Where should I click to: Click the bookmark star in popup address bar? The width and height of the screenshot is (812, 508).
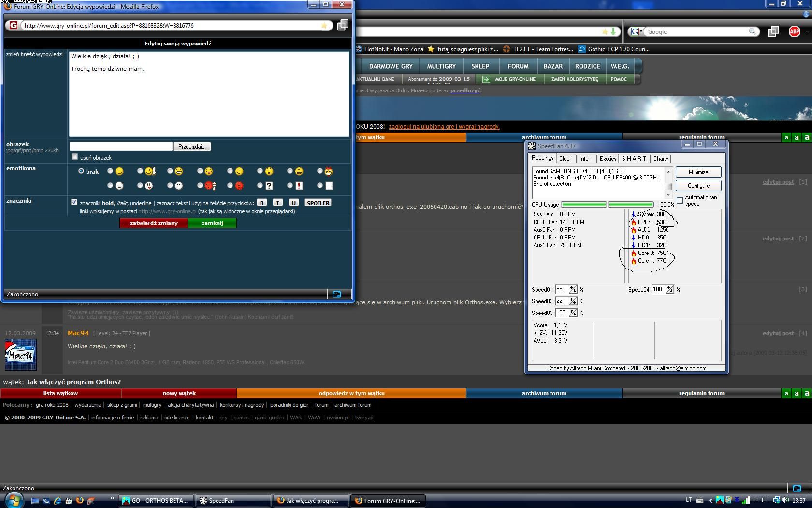(324, 26)
